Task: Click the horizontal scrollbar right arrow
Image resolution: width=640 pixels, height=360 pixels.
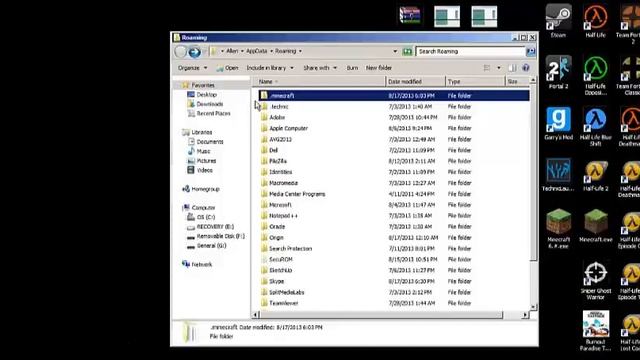Action: click(525, 315)
